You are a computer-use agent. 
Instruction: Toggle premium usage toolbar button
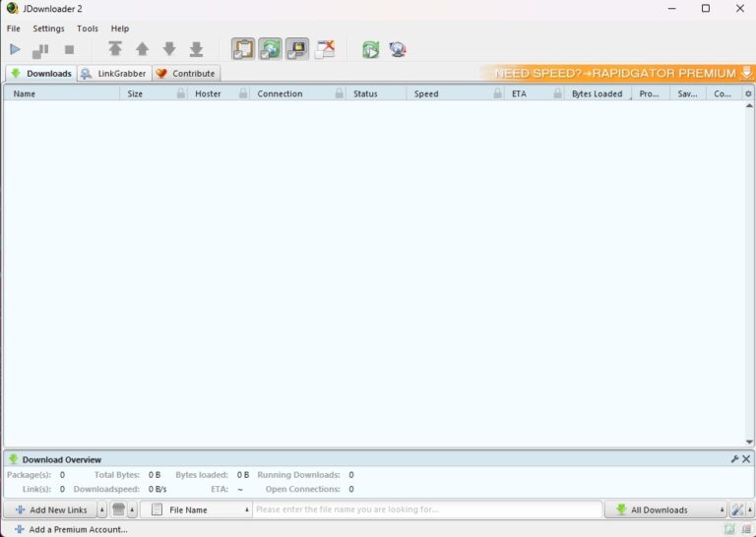point(297,49)
